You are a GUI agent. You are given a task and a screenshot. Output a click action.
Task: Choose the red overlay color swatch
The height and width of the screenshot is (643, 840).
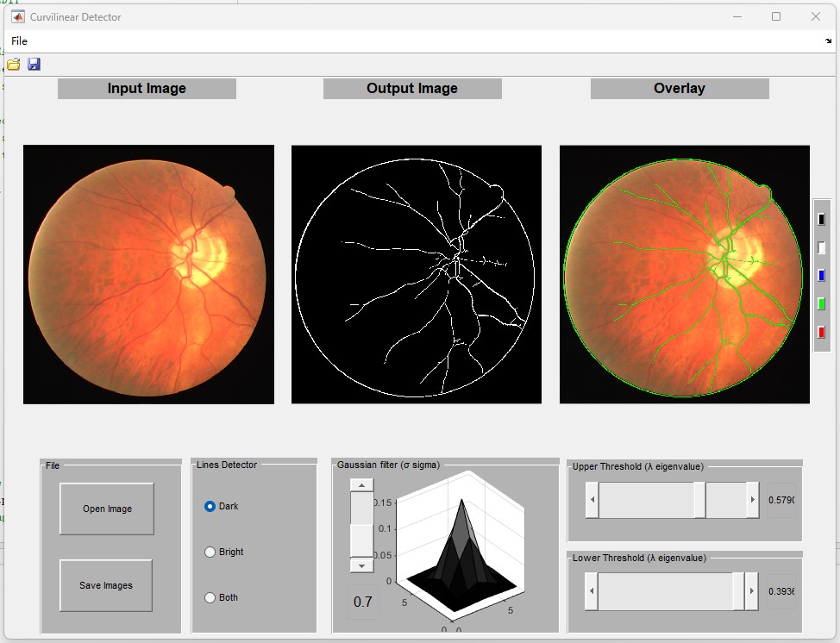(x=821, y=333)
